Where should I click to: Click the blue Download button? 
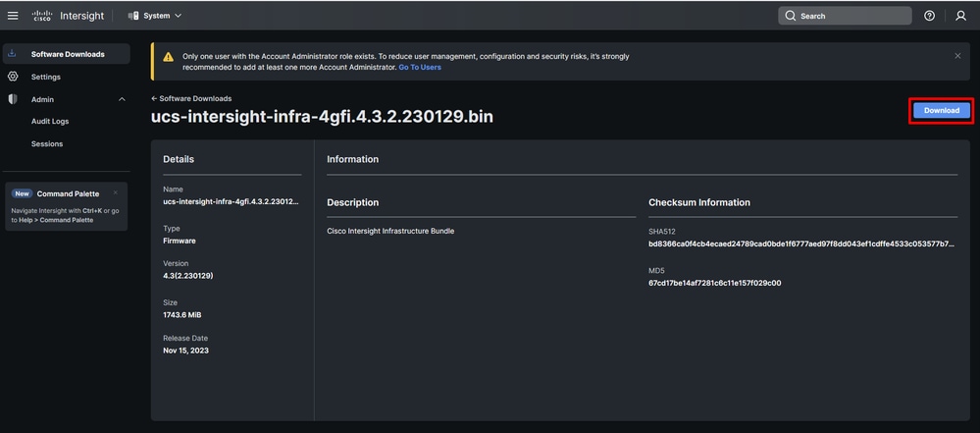[x=941, y=111]
